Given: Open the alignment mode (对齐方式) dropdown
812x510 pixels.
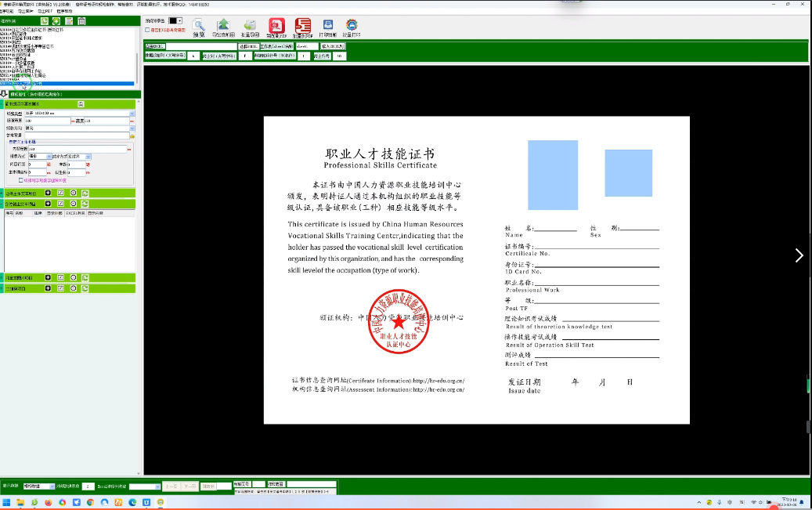Looking at the screenshot, I should pyautogui.click(x=88, y=157).
